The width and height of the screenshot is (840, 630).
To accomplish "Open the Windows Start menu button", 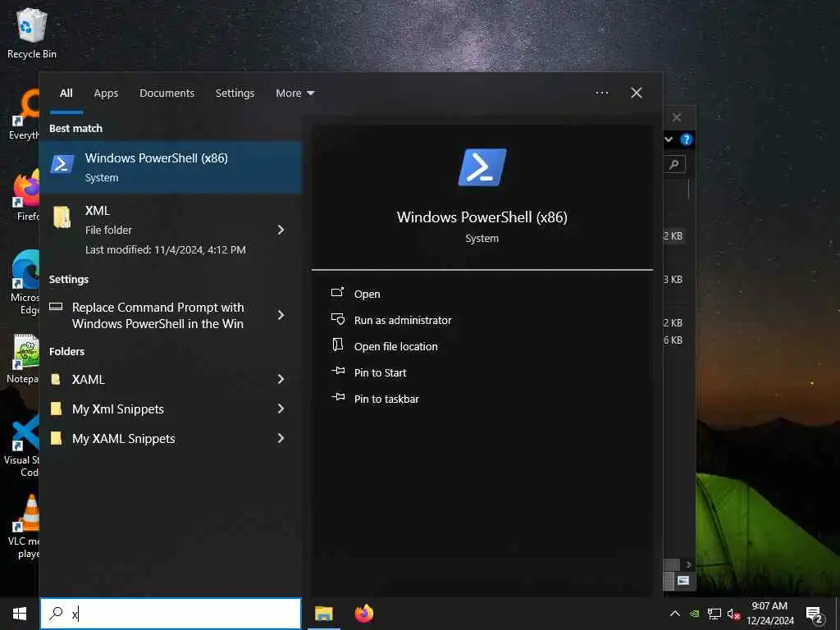I will pyautogui.click(x=20, y=614).
